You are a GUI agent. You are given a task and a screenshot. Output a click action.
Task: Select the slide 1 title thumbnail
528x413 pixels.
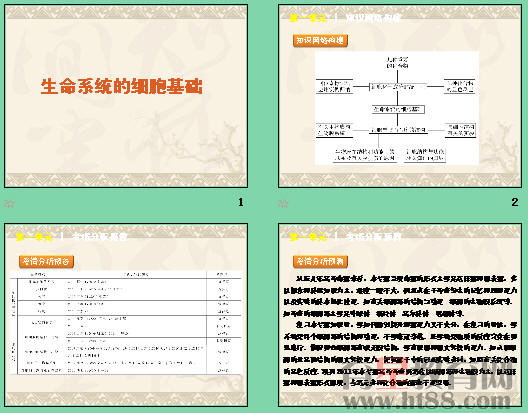(126, 96)
